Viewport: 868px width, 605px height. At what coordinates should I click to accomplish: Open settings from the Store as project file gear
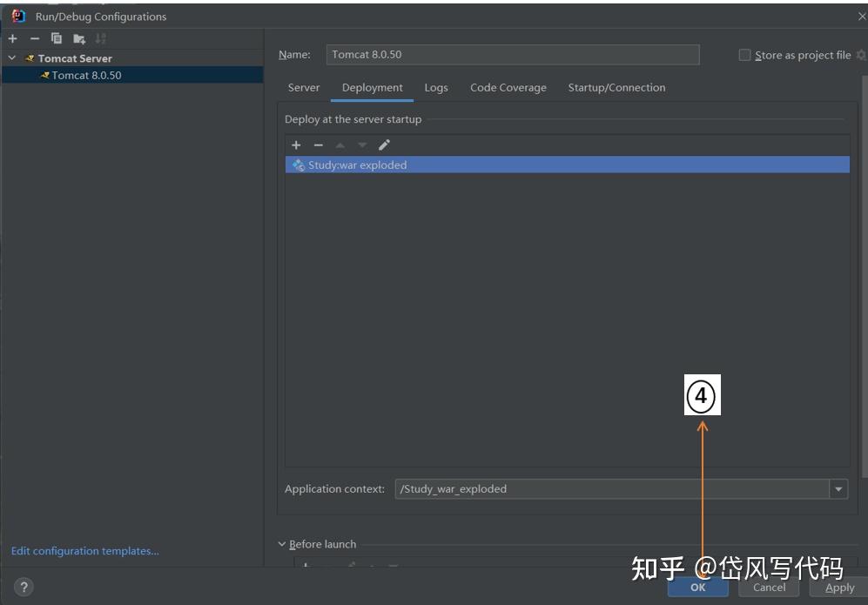tap(862, 55)
